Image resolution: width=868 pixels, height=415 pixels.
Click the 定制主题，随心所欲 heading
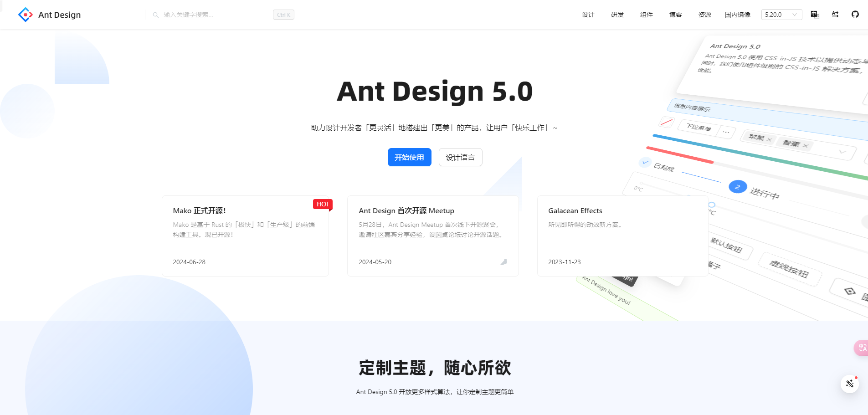point(435,368)
